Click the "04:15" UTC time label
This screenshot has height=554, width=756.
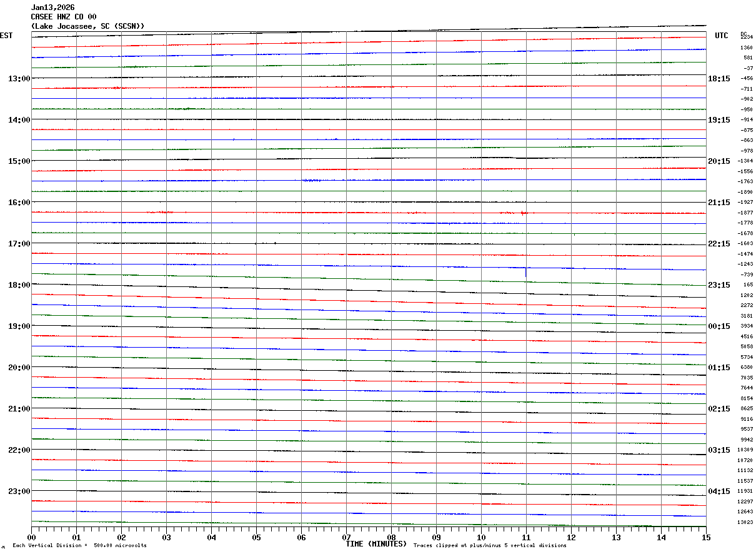(x=719, y=491)
